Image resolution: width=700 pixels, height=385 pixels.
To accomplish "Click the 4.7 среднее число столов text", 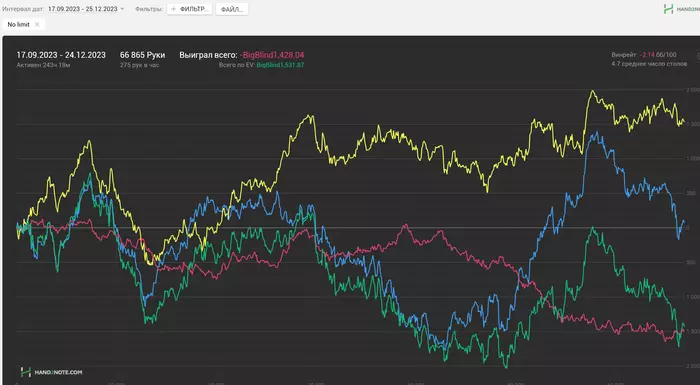I will 649,64.
